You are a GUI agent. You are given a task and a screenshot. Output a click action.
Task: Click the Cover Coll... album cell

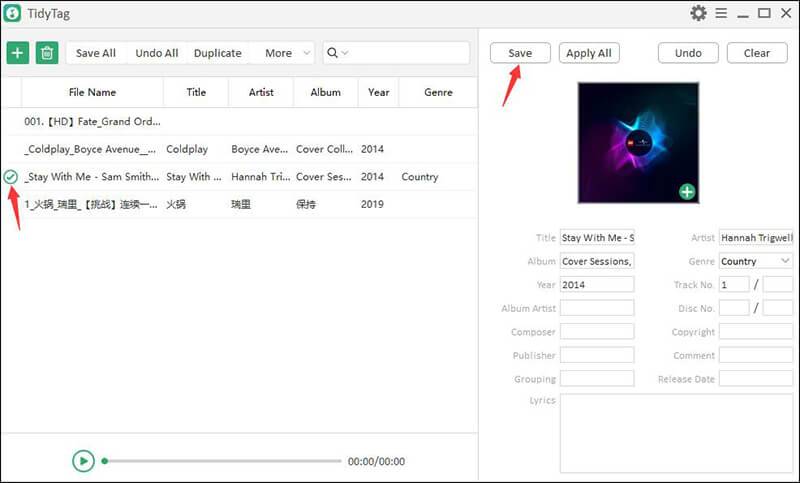(x=324, y=149)
